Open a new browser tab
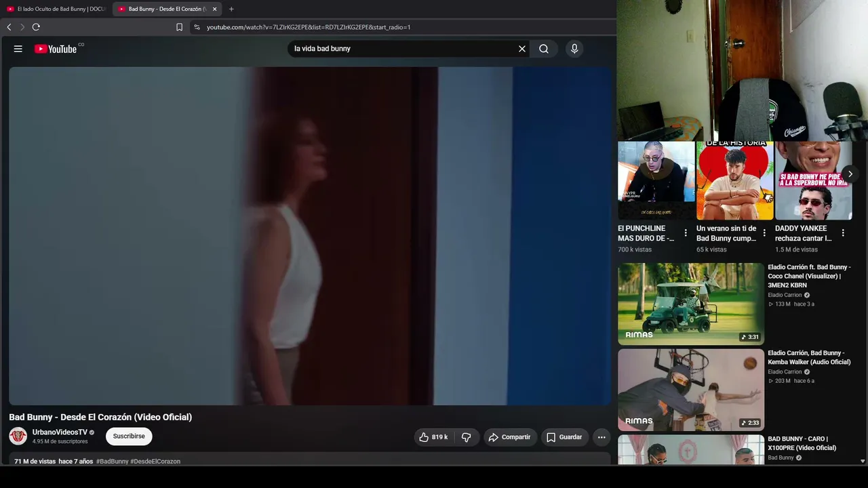 231,9
